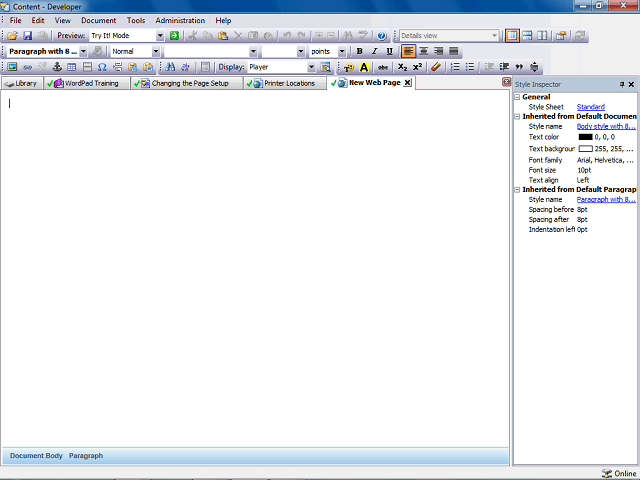Viewport: 640px width, 480px height.
Task: Click the Body style with 8... link
Action: pos(606,127)
